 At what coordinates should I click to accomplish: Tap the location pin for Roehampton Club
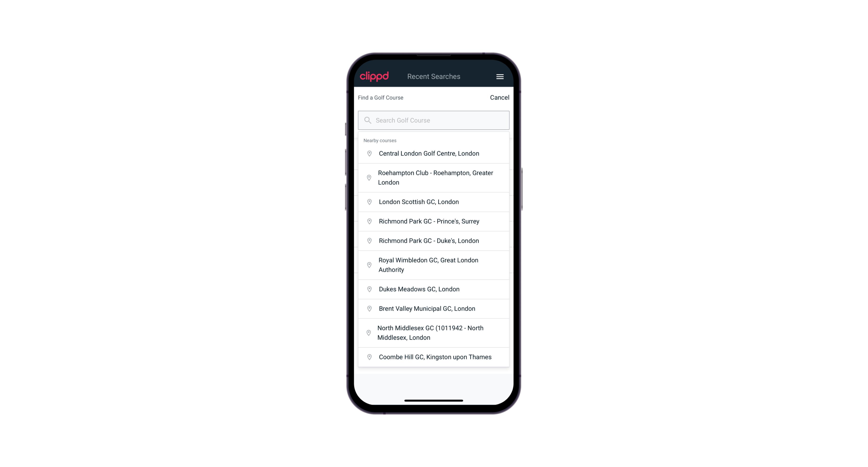[x=368, y=178]
